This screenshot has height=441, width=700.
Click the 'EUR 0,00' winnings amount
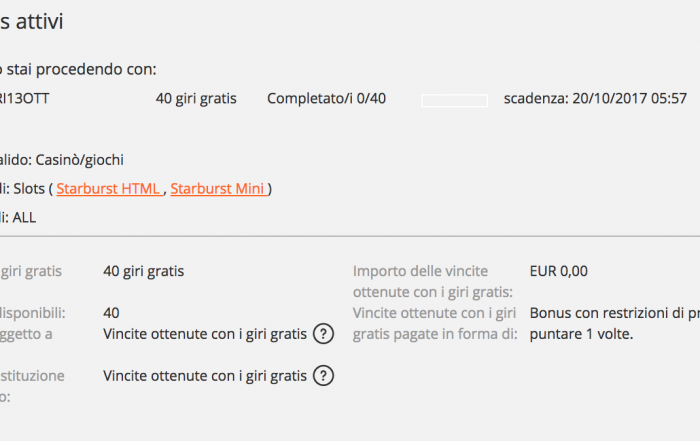coord(558,271)
